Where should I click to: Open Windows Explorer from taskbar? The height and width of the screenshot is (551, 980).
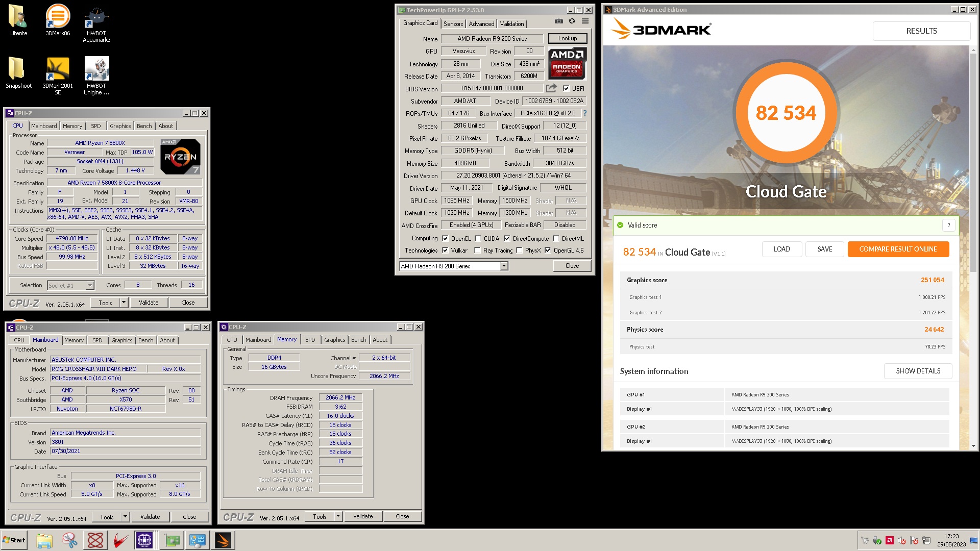click(x=44, y=540)
